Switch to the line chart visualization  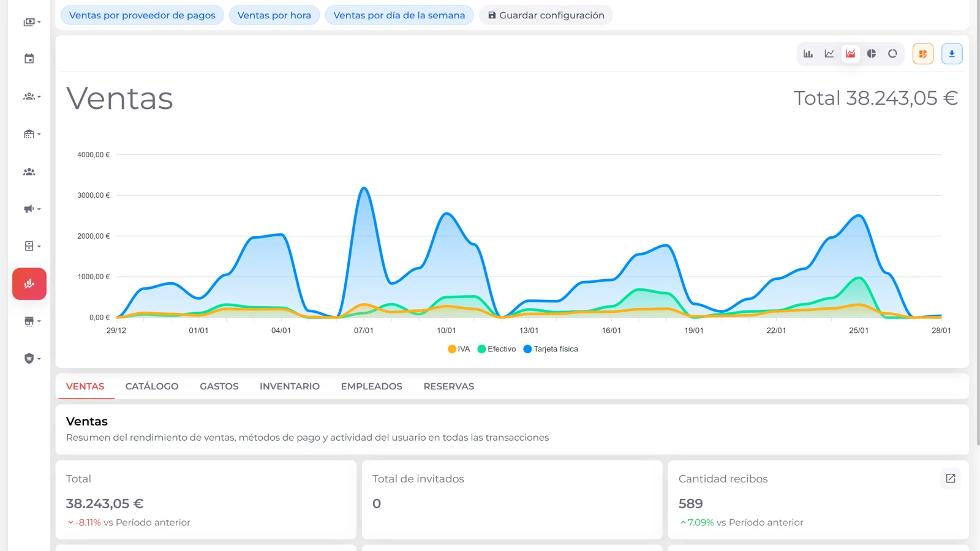point(829,54)
